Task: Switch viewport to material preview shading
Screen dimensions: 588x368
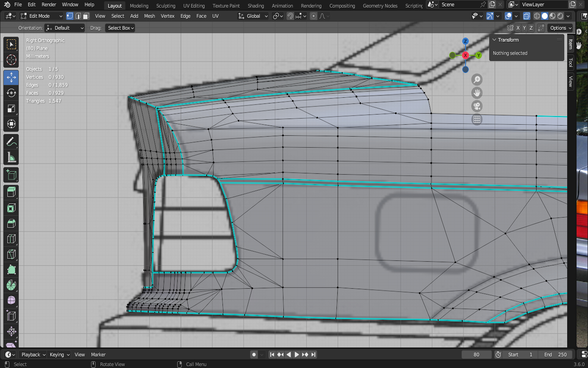Action: 552,16
